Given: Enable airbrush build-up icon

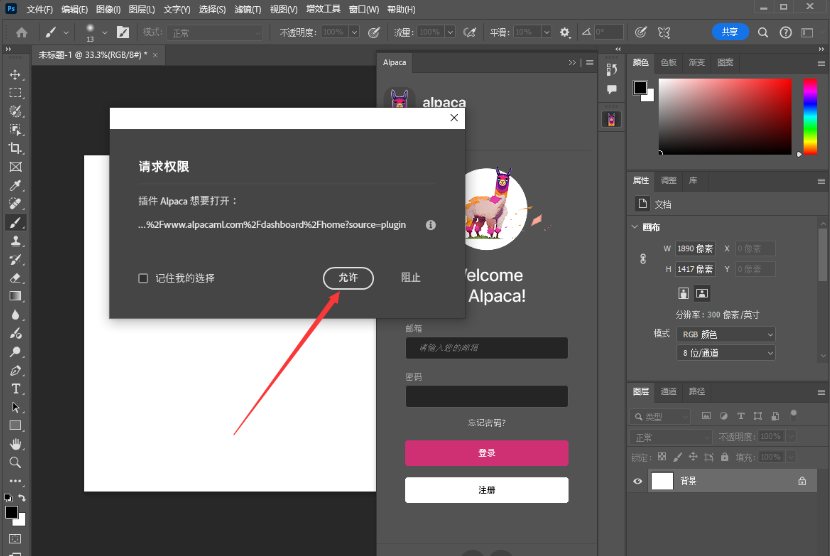Looking at the screenshot, I should pyautogui.click(x=470, y=32).
